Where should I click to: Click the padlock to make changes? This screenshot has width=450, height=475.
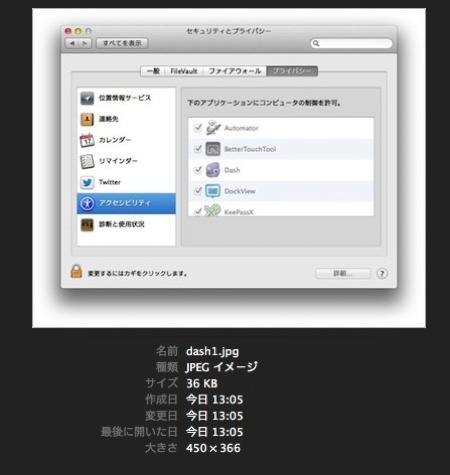coord(76,272)
